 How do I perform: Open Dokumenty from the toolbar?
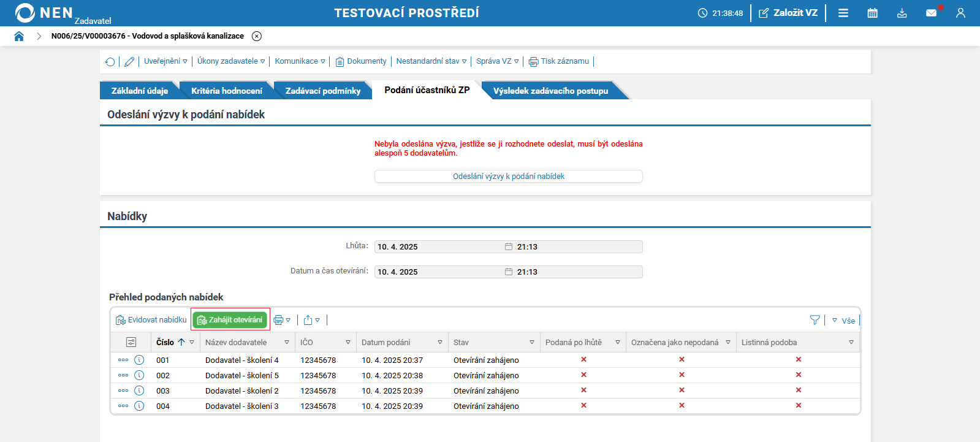361,61
